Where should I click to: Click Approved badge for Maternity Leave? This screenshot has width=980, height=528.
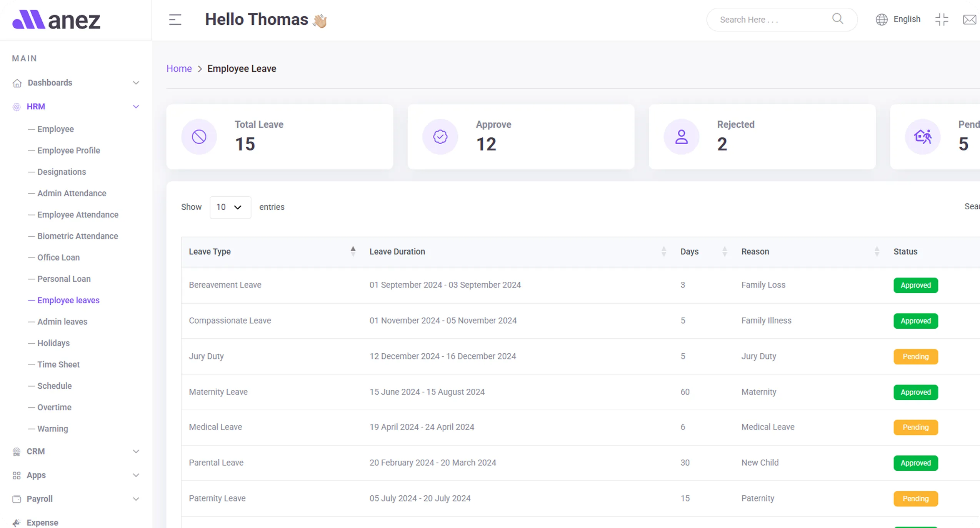(x=915, y=392)
